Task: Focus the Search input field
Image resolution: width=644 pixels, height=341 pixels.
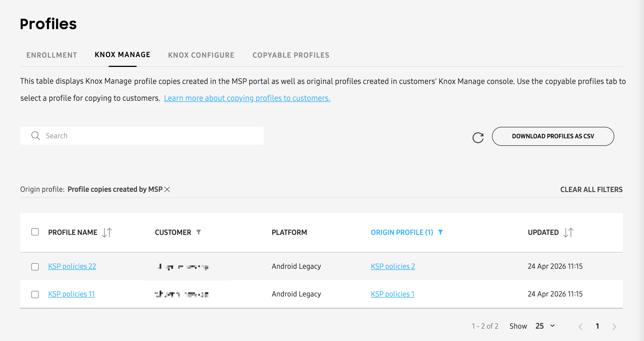Action: 142,136
